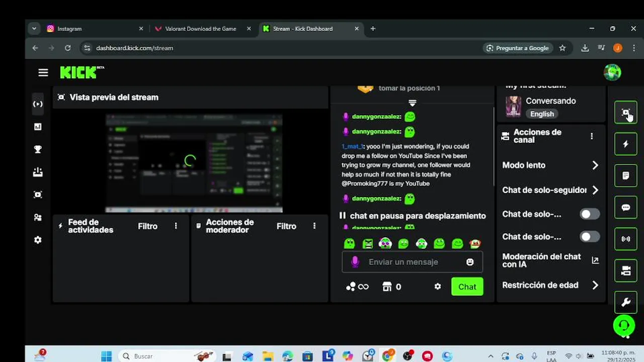Click the 1_mat_1 username in chat
Viewport: 644px width, 362px height.
[x=352, y=146]
